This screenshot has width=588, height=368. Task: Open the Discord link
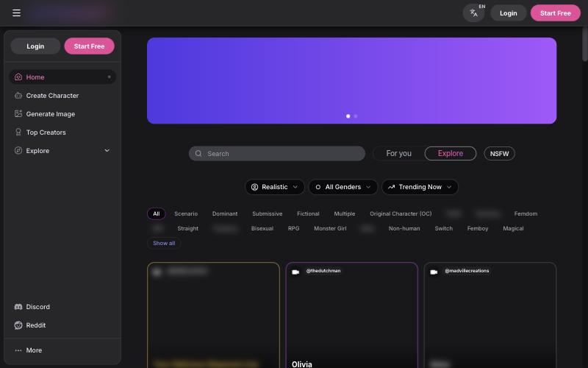click(62, 307)
